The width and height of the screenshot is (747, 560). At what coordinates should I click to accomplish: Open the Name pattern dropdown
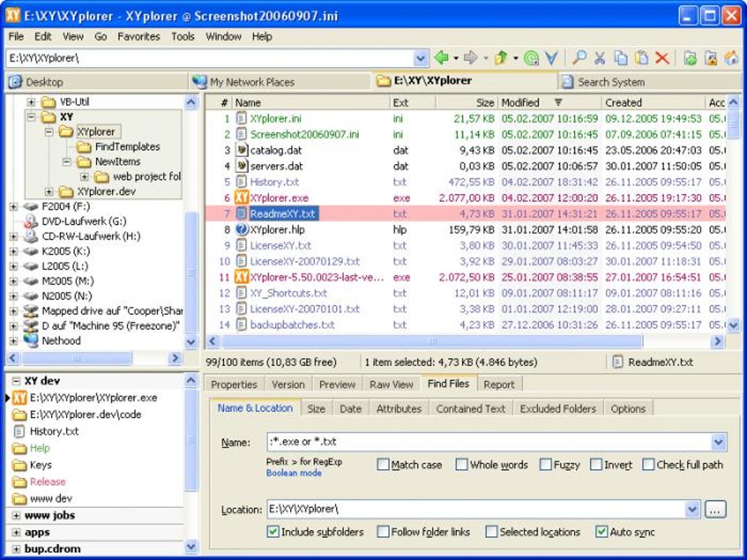pyautogui.click(x=718, y=442)
